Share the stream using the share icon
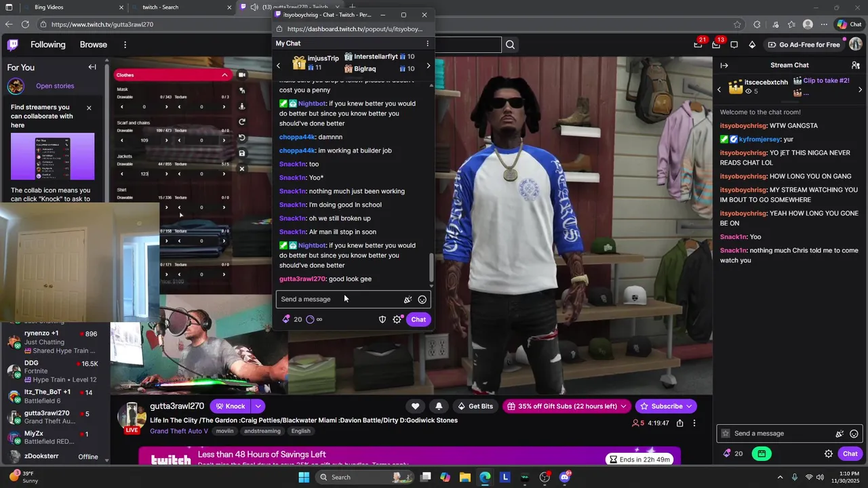This screenshot has width=868, height=488. [679, 423]
